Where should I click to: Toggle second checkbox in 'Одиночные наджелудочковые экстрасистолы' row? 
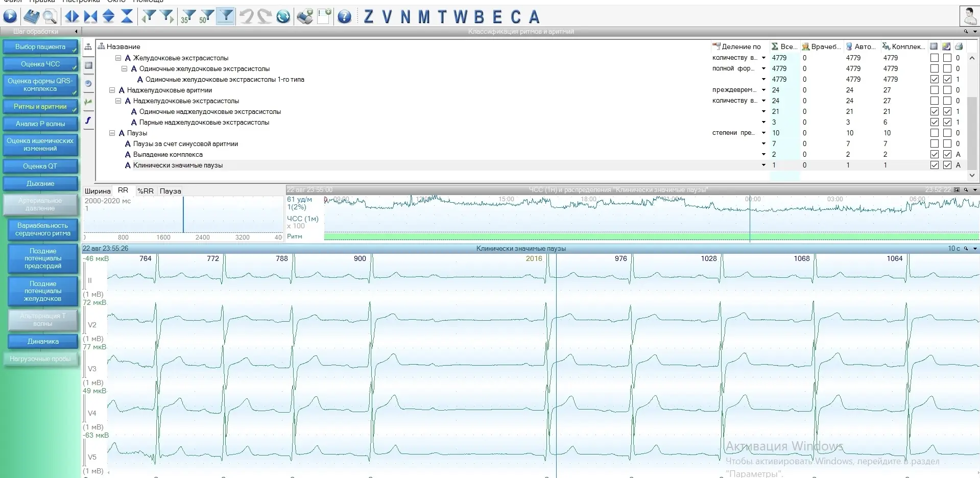947,111
